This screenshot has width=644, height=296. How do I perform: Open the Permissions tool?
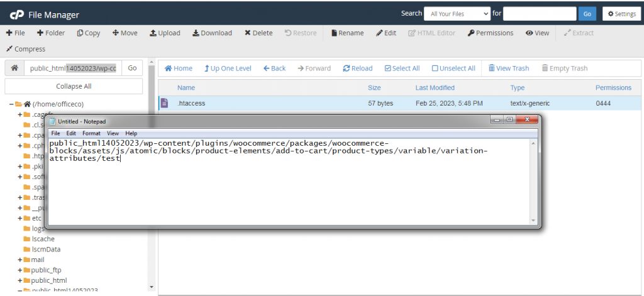491,33
